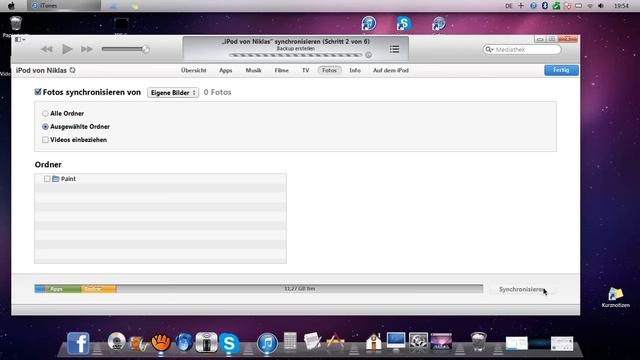Click the 11,27 GB frei capacity label
This screenshot has width=640, height=360.
pos(300,289)
